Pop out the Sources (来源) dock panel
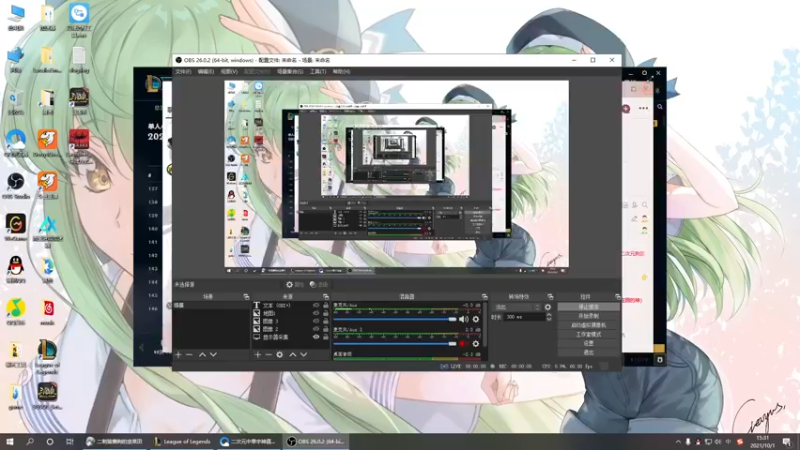800x450 pixels. point(326,296)
